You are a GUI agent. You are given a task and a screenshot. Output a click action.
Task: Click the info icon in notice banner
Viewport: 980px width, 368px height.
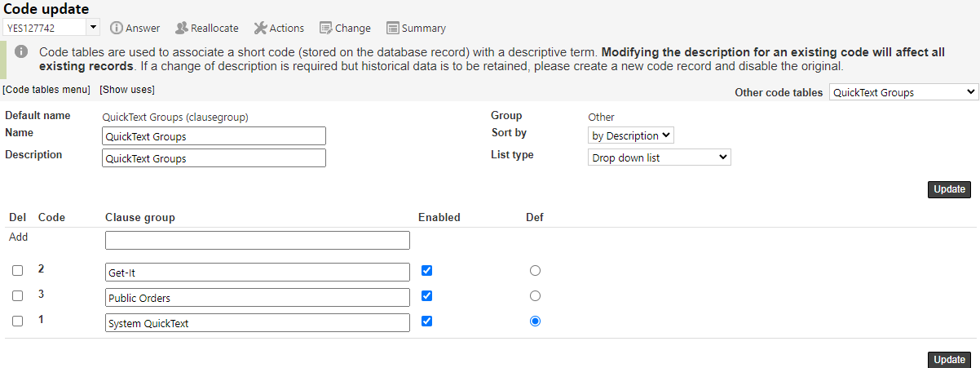pos(22,51)
